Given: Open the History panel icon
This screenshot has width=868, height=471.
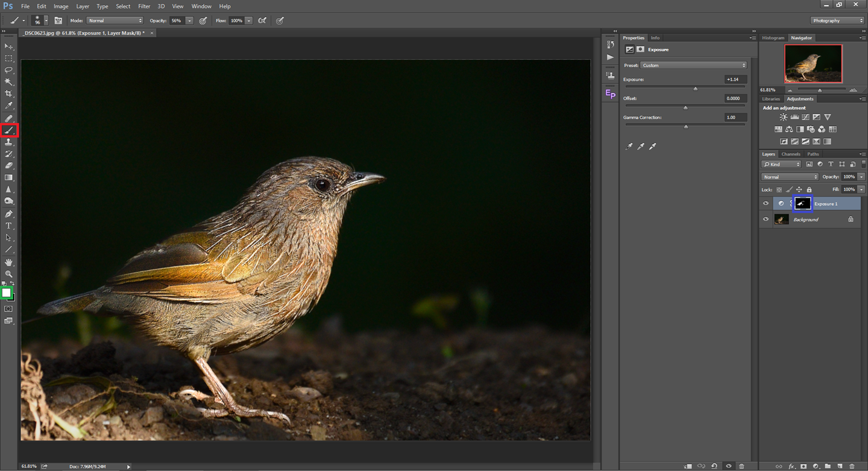Looking at the screenshot, I should click(611, 45).
